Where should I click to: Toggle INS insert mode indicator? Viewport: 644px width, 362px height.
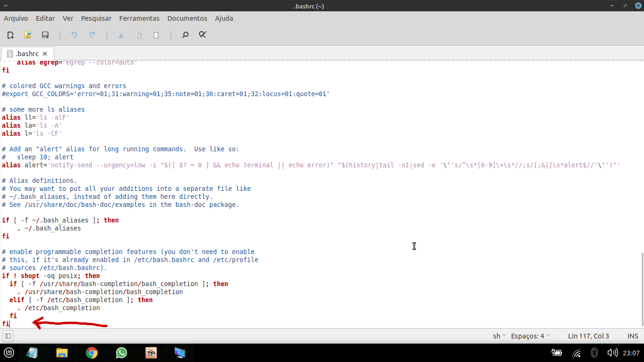pyautogui.click(x=633, y=336)
